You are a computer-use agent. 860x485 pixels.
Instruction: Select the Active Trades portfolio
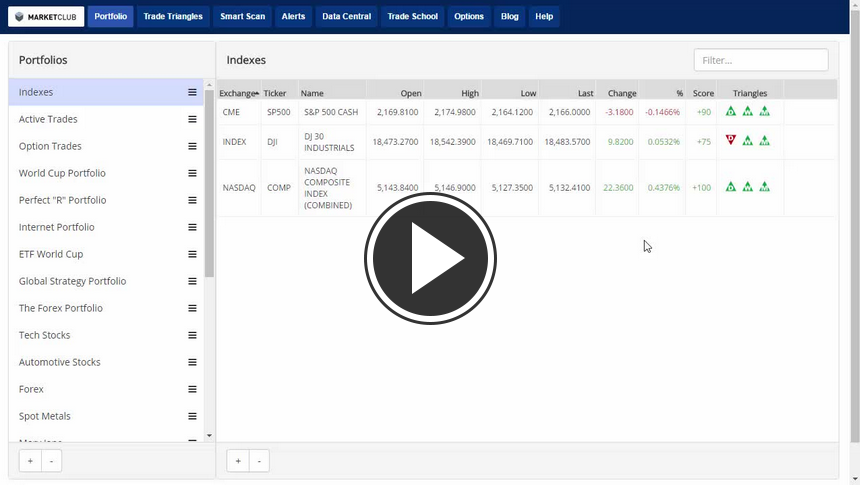(x=106, y=119)
